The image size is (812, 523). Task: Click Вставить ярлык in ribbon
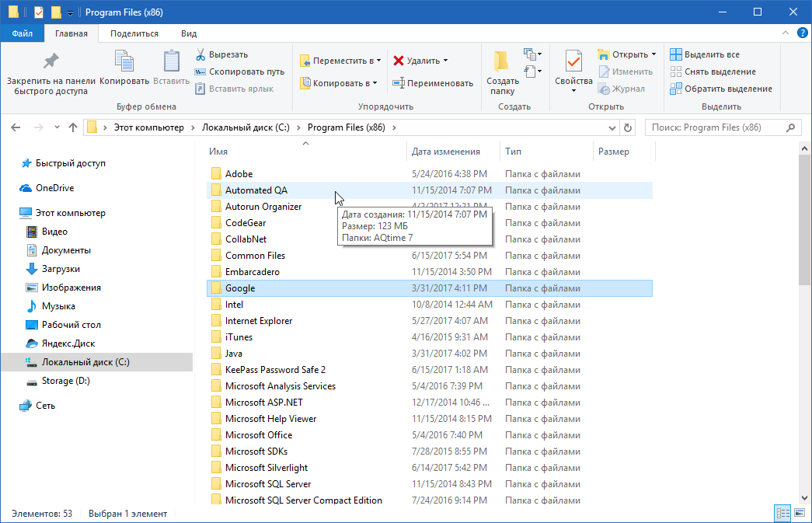[234, 89]
